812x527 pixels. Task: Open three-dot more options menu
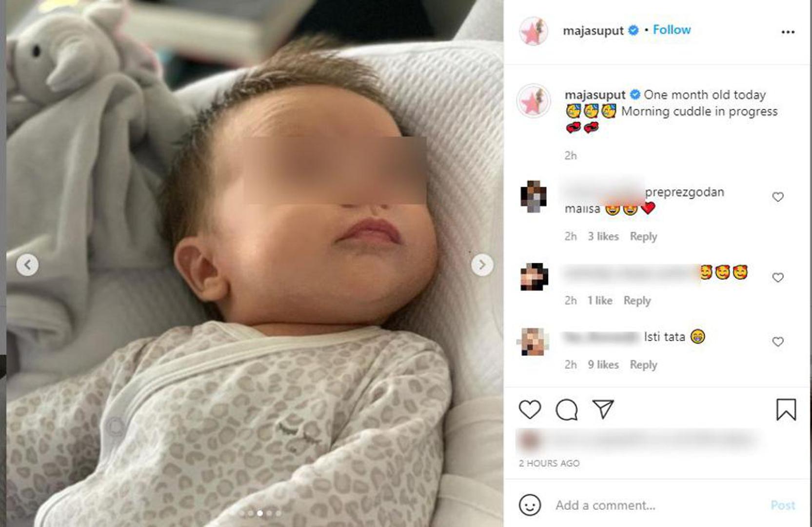tap(788, 32)
